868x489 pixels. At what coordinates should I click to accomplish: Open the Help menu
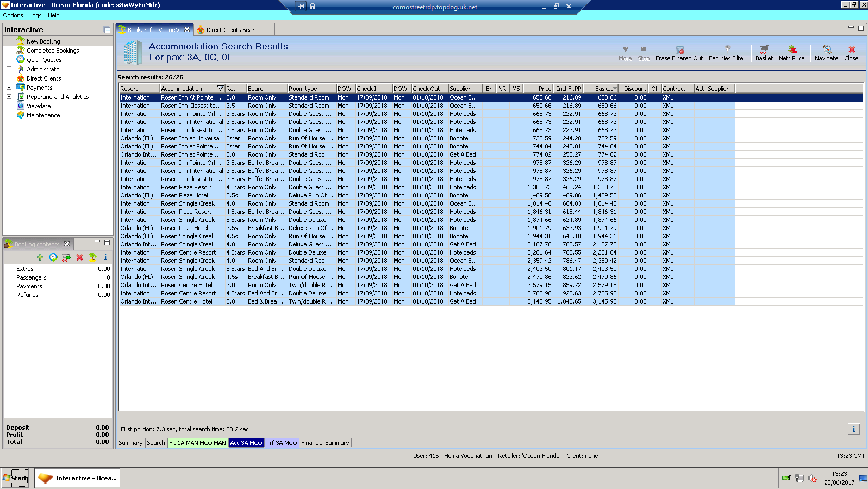(53, 16)
